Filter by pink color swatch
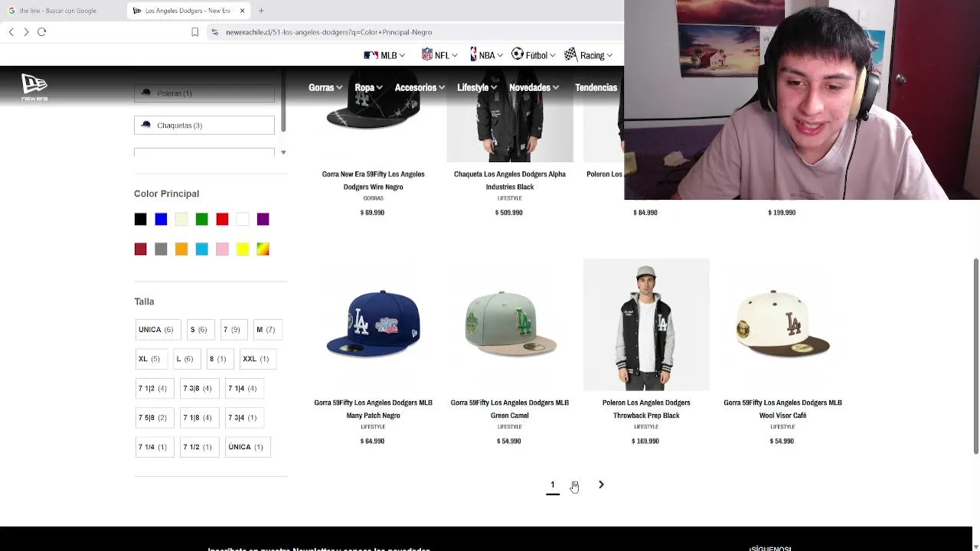 pyautogui.click(x=222, y=249)
